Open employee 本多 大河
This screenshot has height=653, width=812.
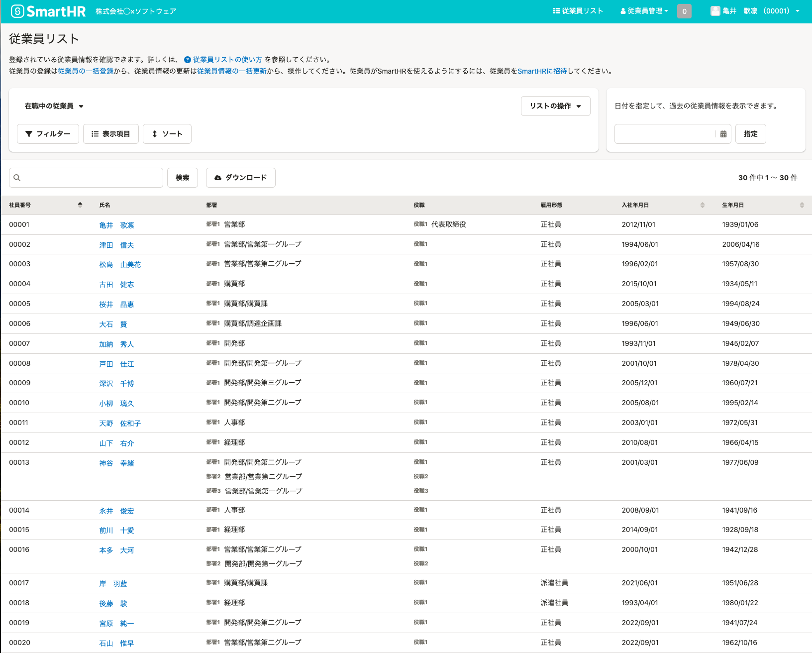tap(116, 550)
